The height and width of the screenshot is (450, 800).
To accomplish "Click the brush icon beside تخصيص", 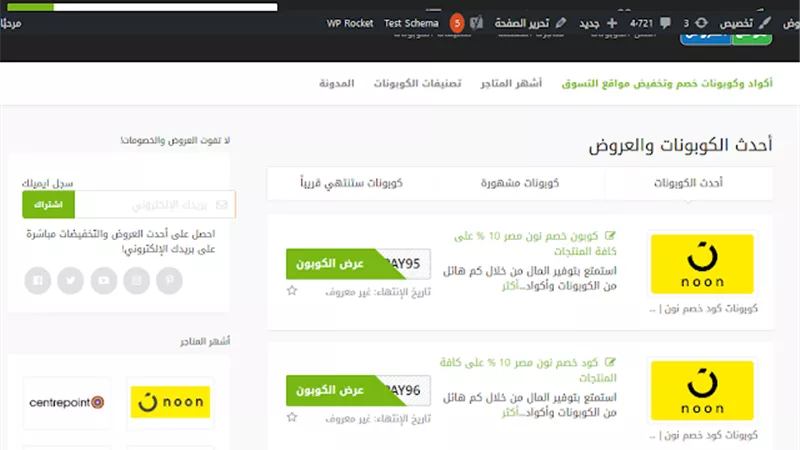I will pos(764,23).
